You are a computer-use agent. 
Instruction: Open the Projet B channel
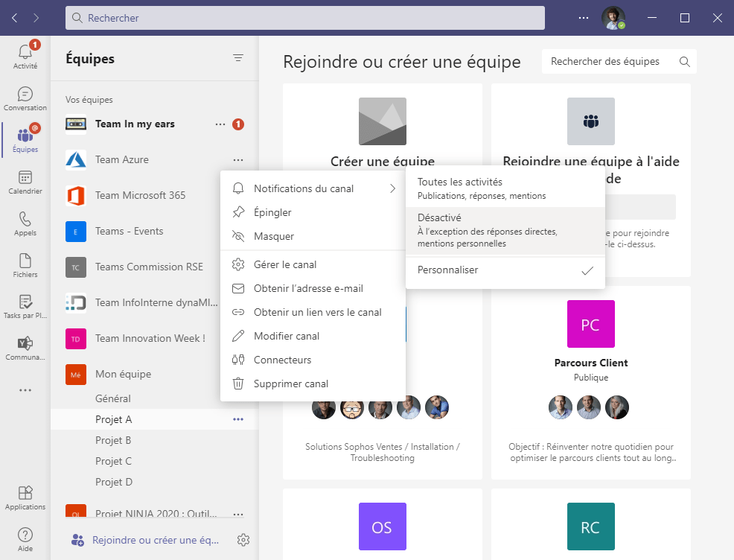[155, 440]
